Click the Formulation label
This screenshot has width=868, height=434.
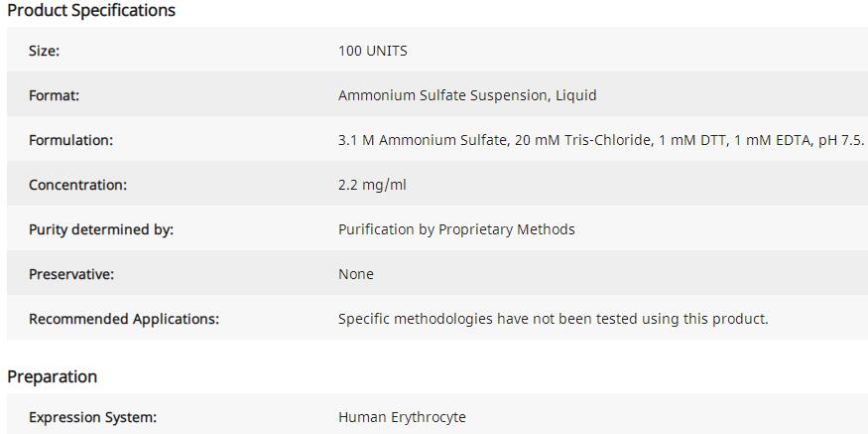(x=70, y=140)
